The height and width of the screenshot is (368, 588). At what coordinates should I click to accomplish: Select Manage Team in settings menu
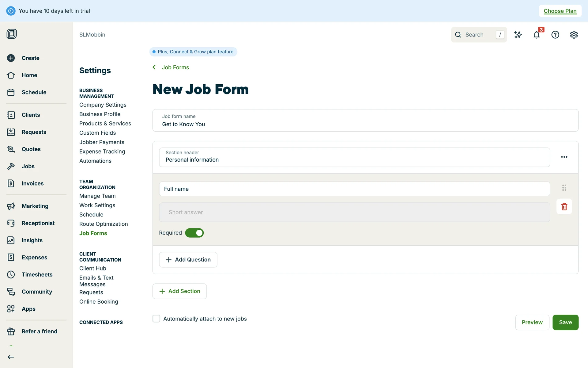tap(97, 196)
